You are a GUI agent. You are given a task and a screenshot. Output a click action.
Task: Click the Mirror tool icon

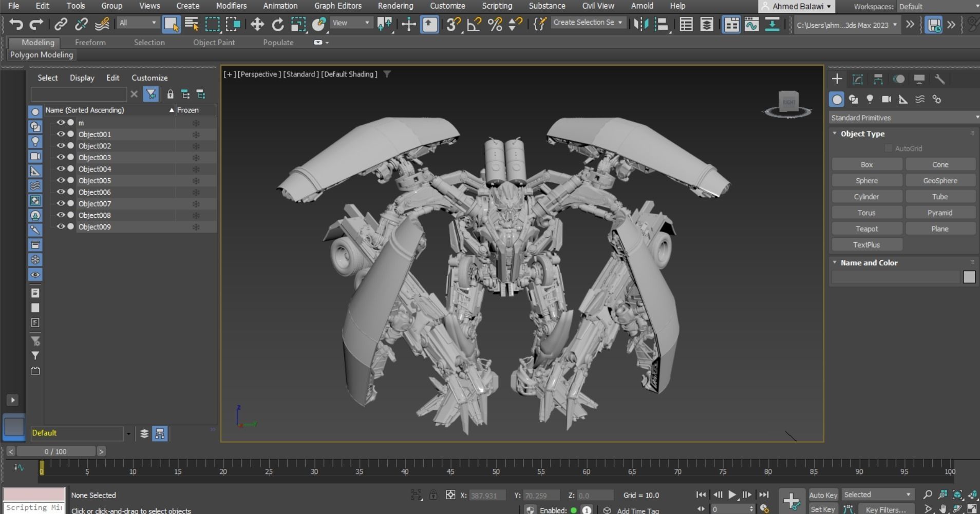[642, 24]
